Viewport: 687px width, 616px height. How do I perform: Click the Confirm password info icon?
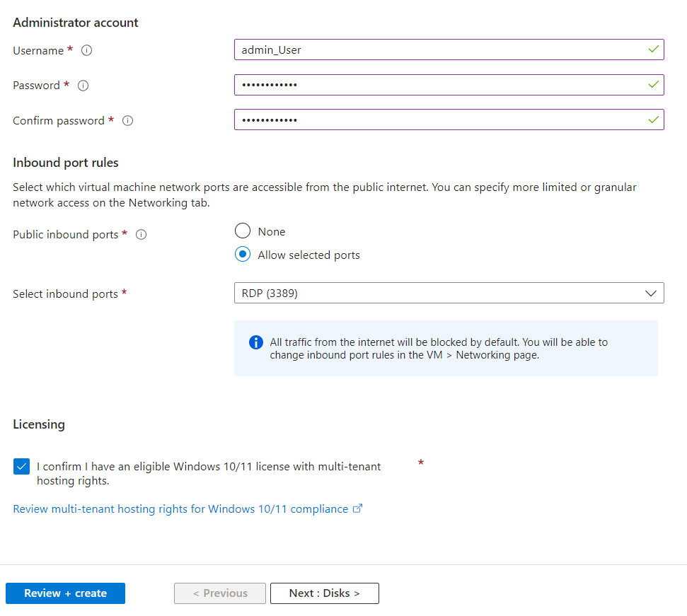tap(127, 121)
